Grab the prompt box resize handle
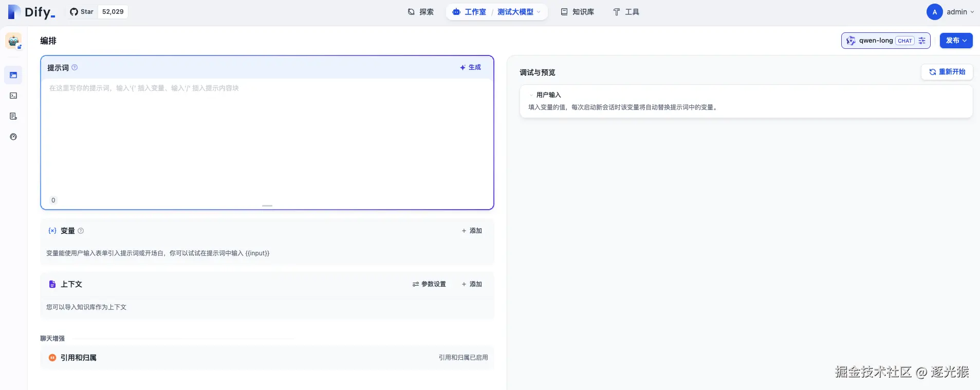 click(x=267, y=206)
